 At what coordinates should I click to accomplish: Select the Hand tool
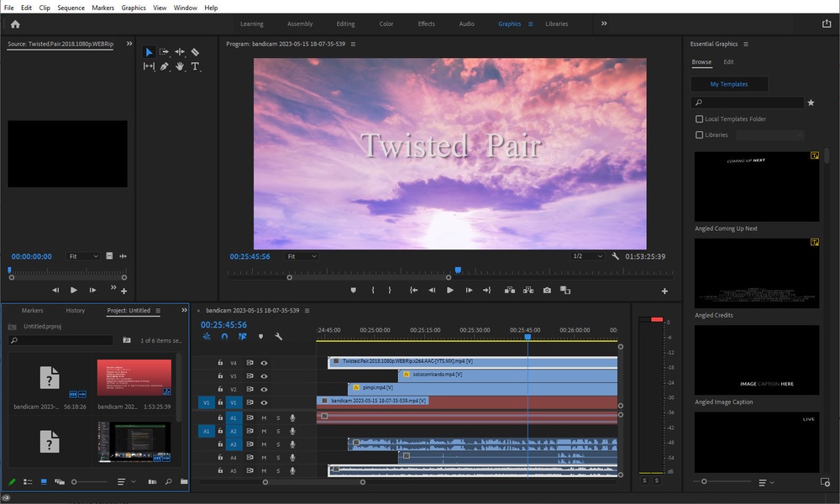[x=180, y=66]
